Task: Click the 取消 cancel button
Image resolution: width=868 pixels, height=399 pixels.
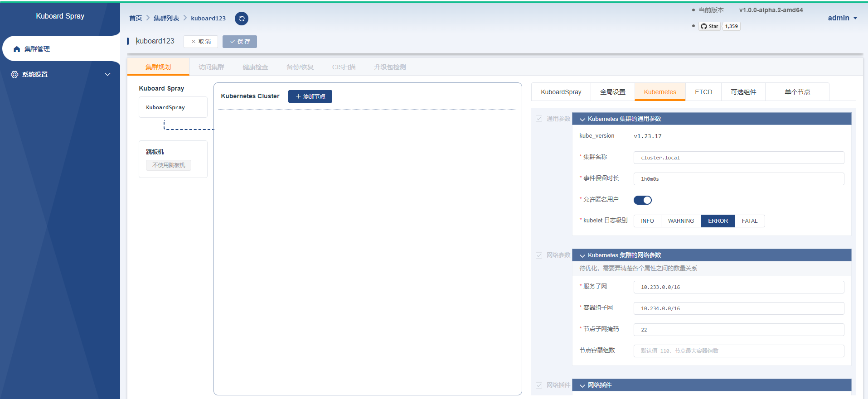Action: click(201, 42)
